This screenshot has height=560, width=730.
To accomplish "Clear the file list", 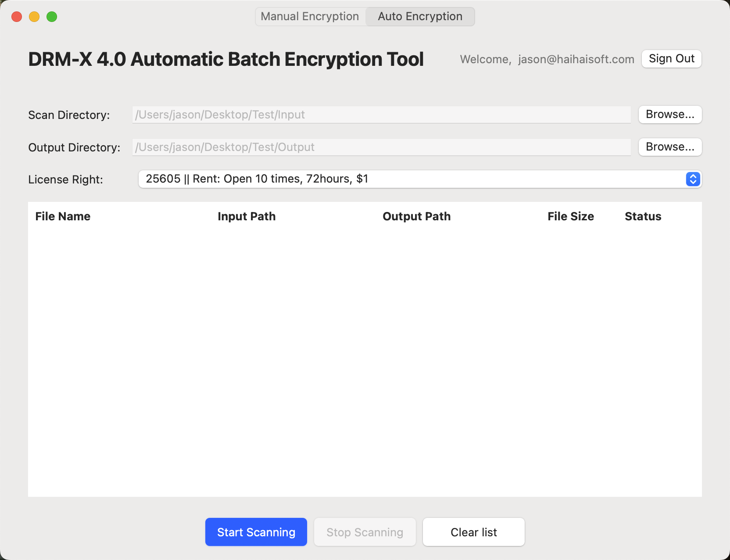I will click(474, 532).
